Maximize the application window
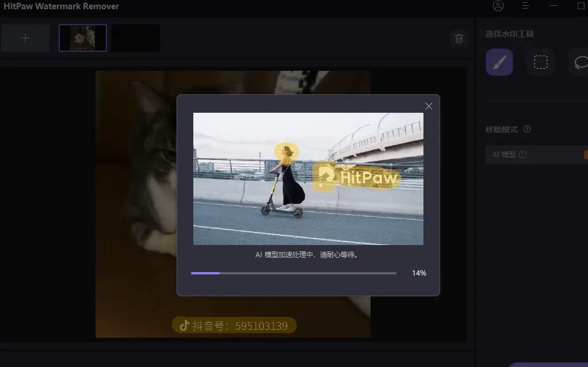Image resolution: width=588 pixels, height=367 pixels. pos(580,6)
